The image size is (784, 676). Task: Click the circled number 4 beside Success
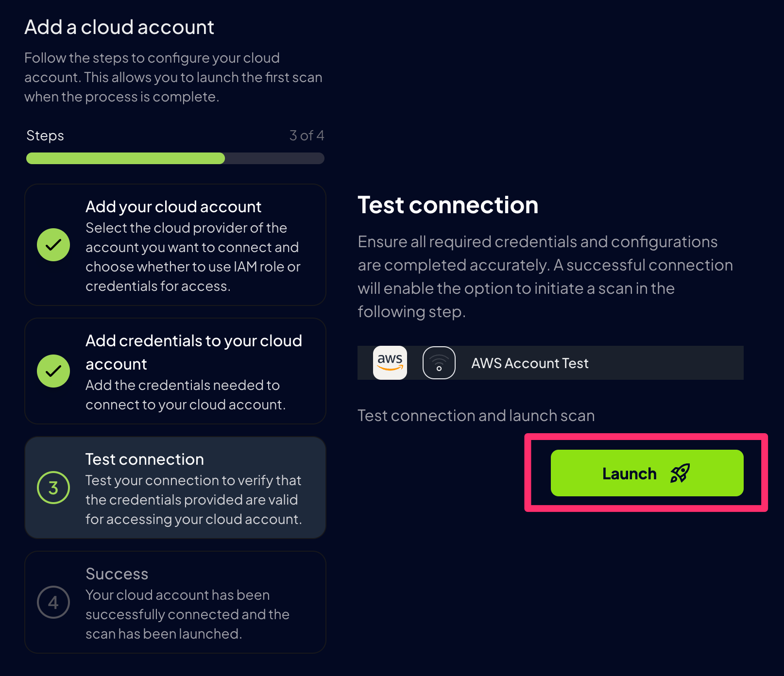(53, 602)
